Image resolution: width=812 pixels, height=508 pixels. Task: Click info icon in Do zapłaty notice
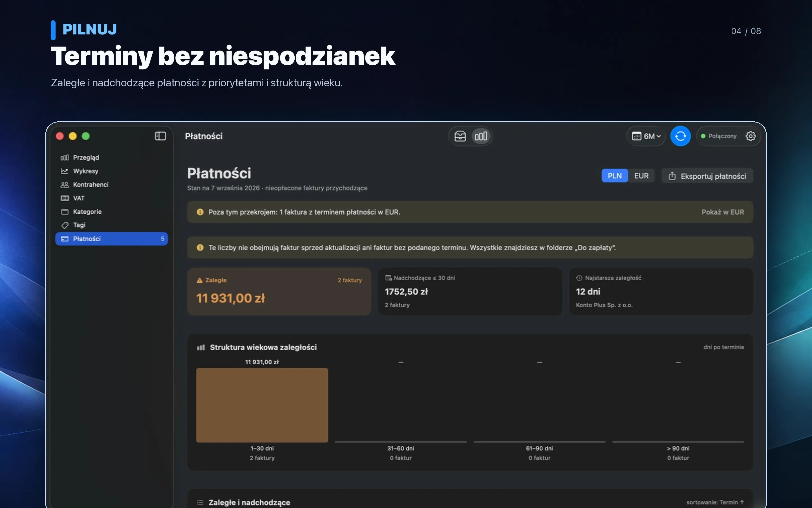[x=200, y=248]
